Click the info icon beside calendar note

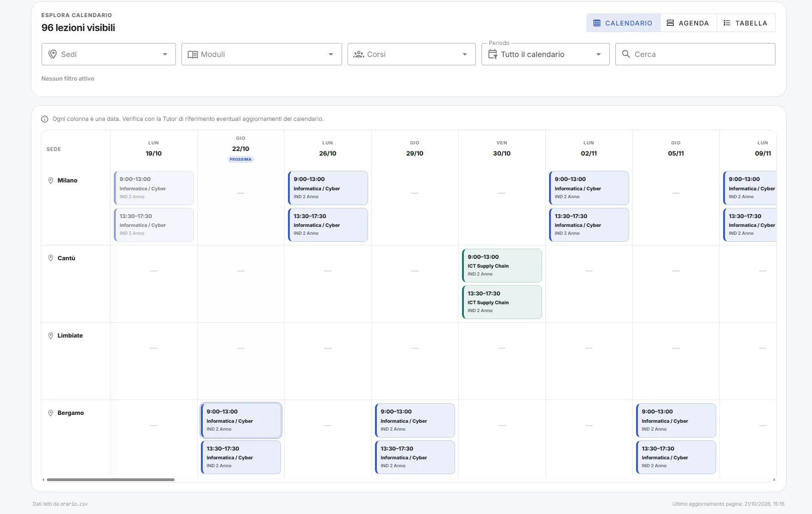pyautogui.click(x=45, y=119)
